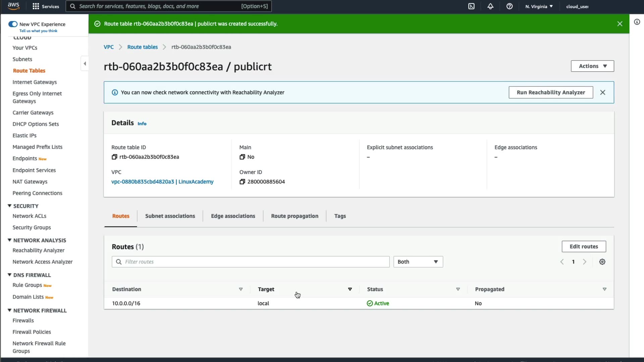The width and height of the screenshot is (644, 362).
Task: Copy the Owner ID number
Action: 242,182
